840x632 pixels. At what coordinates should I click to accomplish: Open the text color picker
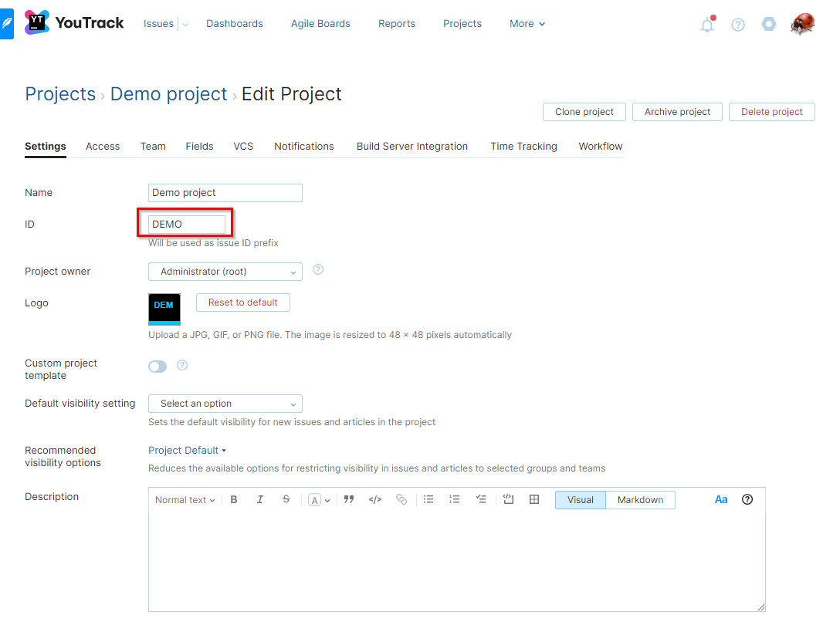[x=317, y=499]
